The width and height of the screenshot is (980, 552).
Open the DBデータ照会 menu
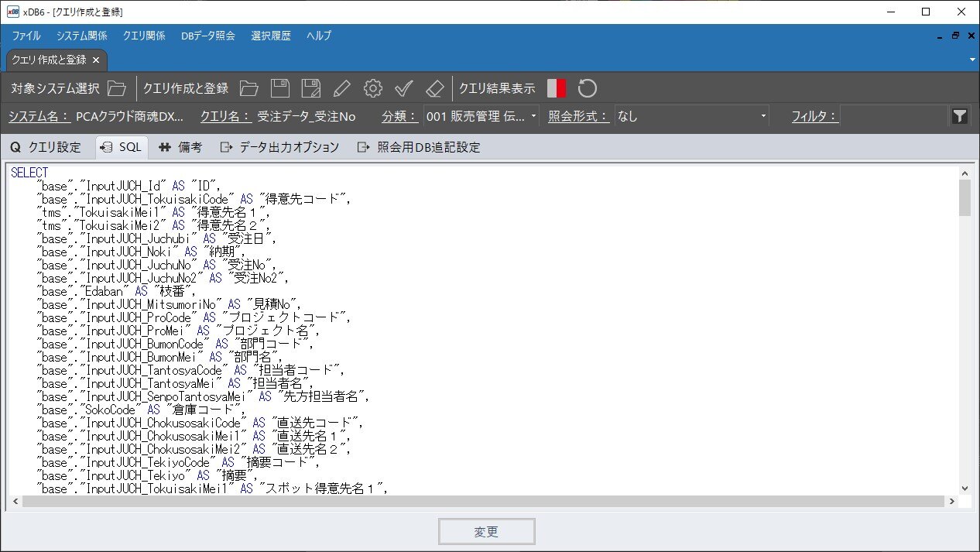(x=208, y=36)
